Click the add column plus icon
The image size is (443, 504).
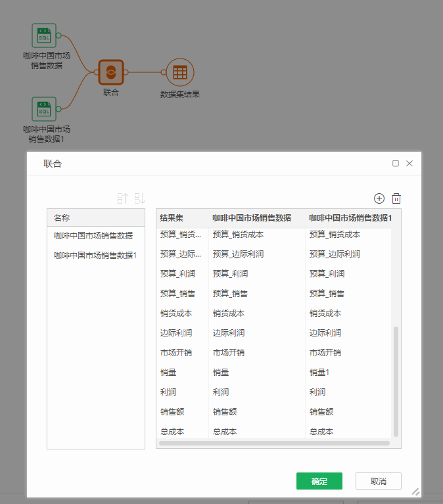pos(379,198)
